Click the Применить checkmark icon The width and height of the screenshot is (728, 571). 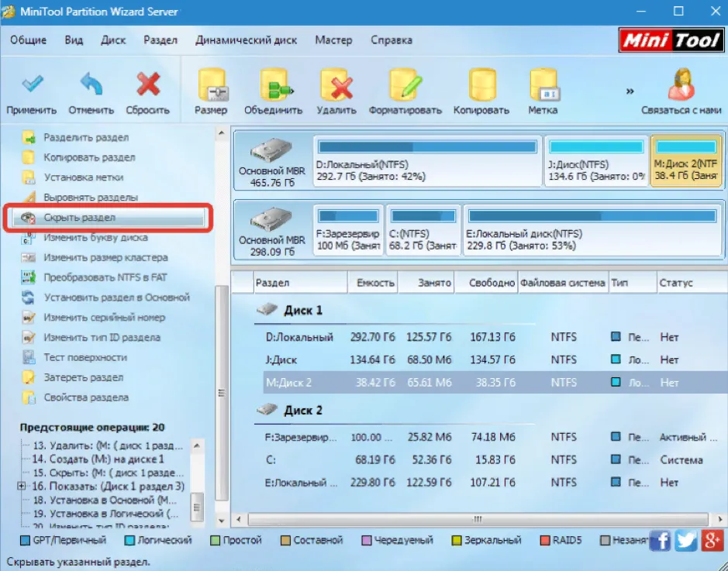(32, 84)
